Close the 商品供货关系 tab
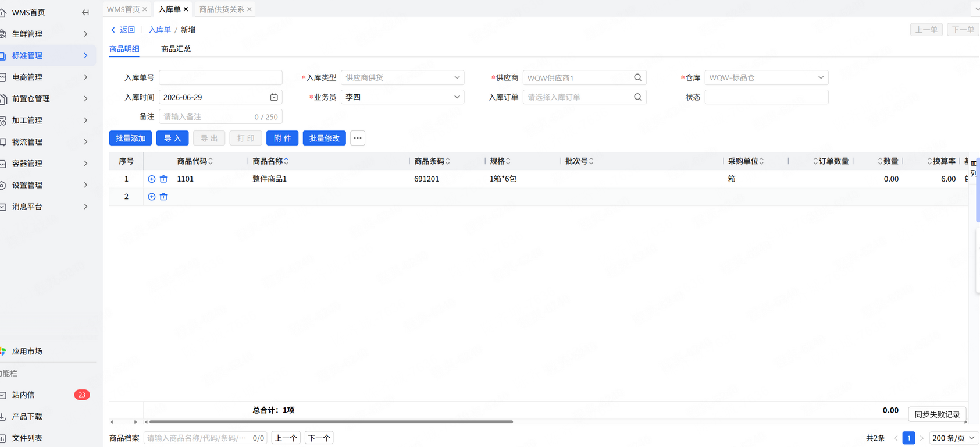The image size is (980, 447). (250, 9)
